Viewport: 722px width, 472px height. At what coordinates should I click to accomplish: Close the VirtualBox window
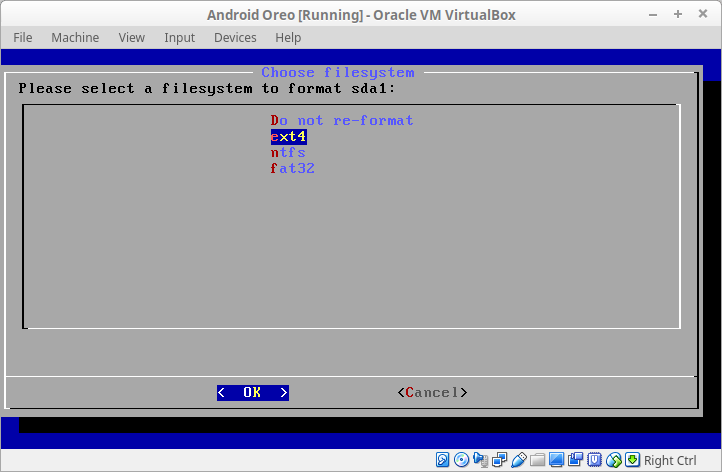tap(703, 14)
